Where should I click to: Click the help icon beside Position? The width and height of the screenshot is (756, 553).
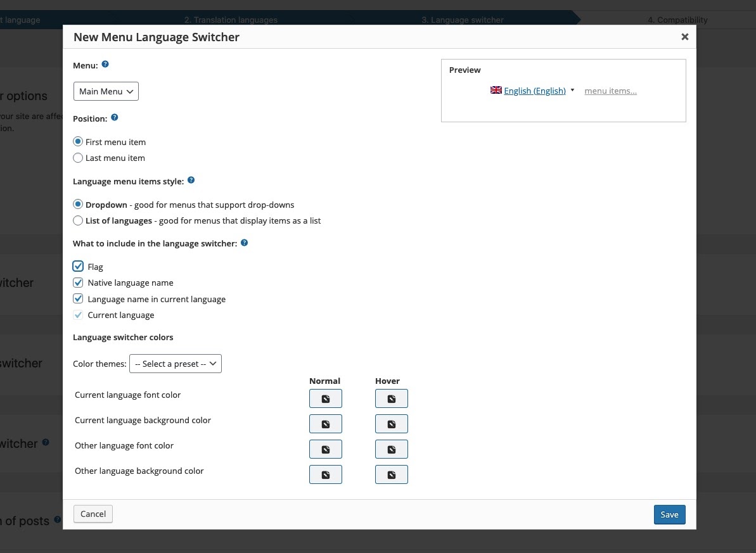coord(115,118)
